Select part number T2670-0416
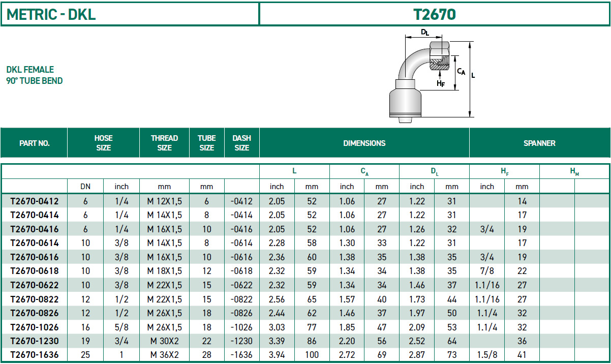This screenshot has width=611, height=364. (x=34, y=229)
